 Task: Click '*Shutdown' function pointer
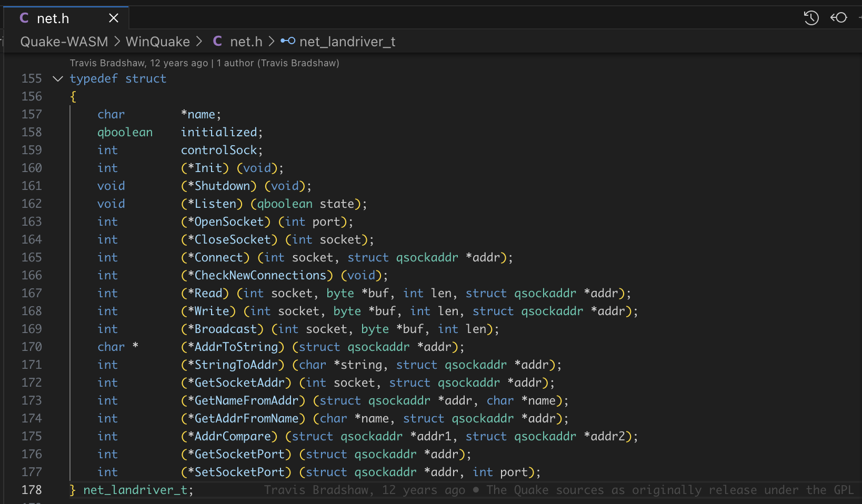click(219, 186)
